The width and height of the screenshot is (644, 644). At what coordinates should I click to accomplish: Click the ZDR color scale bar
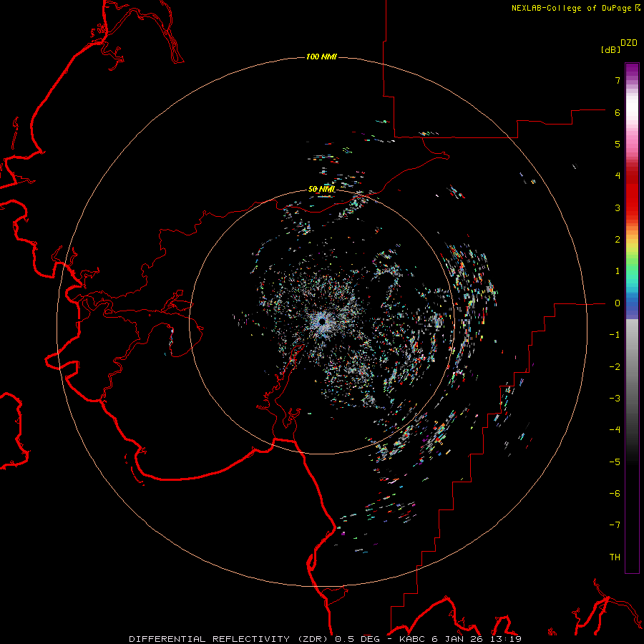632,318
